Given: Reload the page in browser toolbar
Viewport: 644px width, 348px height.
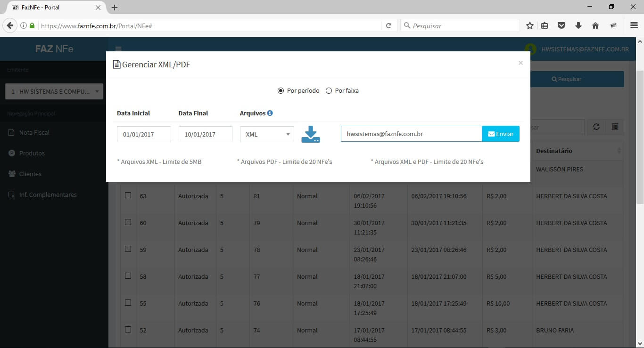Looking at the screenshot, I should [x=388, y=26].
